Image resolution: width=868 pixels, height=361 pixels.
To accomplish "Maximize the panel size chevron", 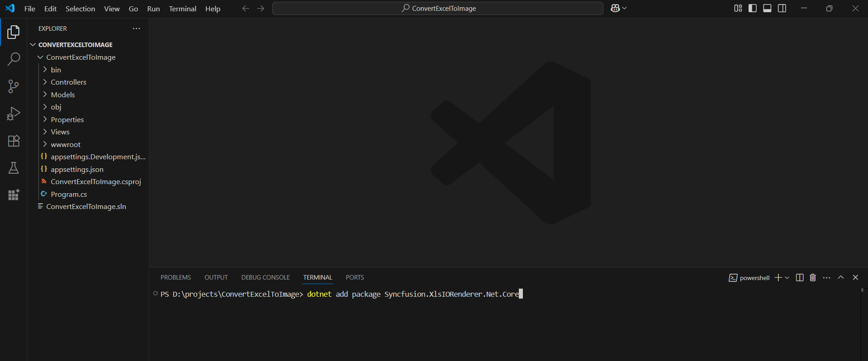I will point(841,277).
